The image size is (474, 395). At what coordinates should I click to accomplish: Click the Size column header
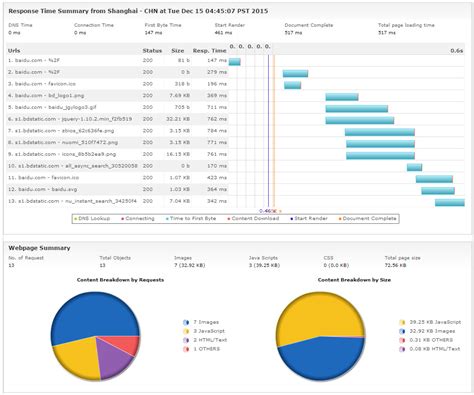178,51
